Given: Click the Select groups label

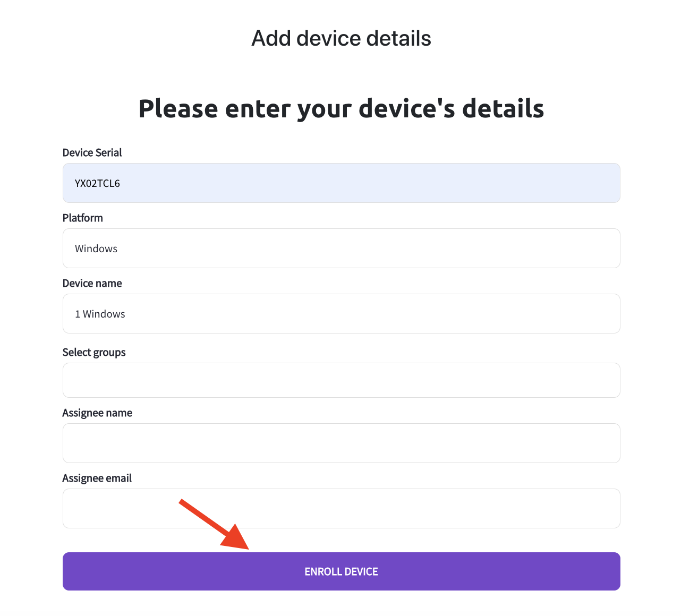Looking at the screenshot, I should click(x=94, y=352).
